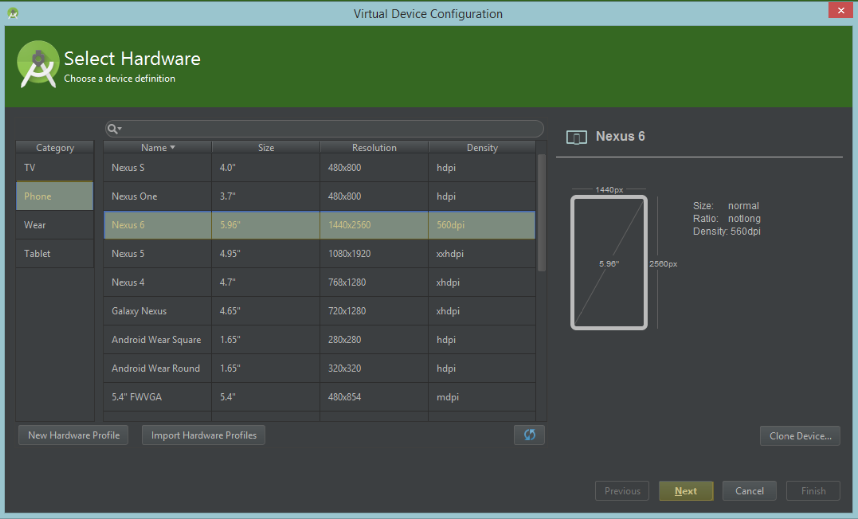The width and height of the screenshot is (858, 519).
Task: Click the mdpi density cell
Action: click(x=482, y=397)
